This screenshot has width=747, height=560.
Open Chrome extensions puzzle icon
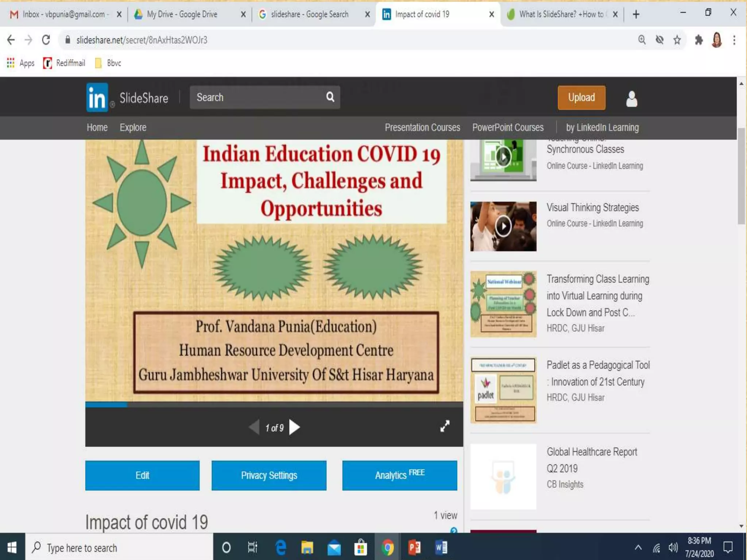coord(698,40)
